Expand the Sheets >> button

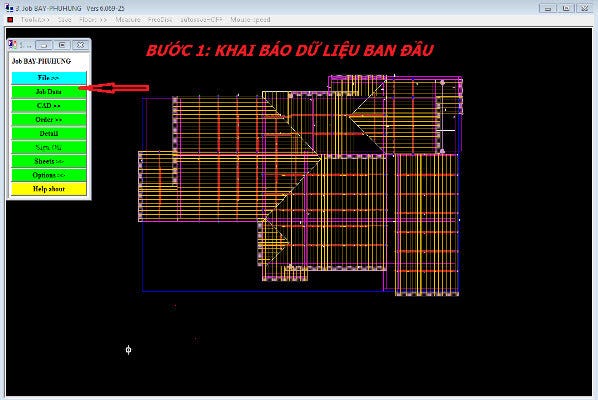pyautogui.click(x=49, y=161)
